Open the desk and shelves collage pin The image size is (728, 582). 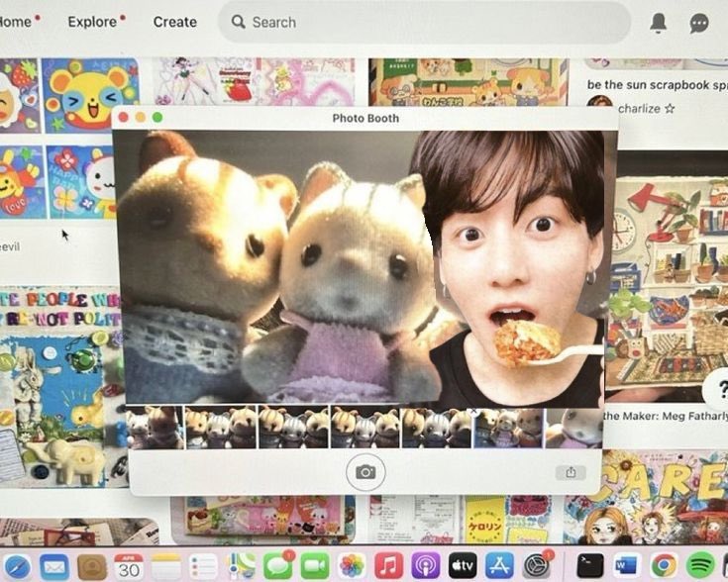(x=670, y=281)
